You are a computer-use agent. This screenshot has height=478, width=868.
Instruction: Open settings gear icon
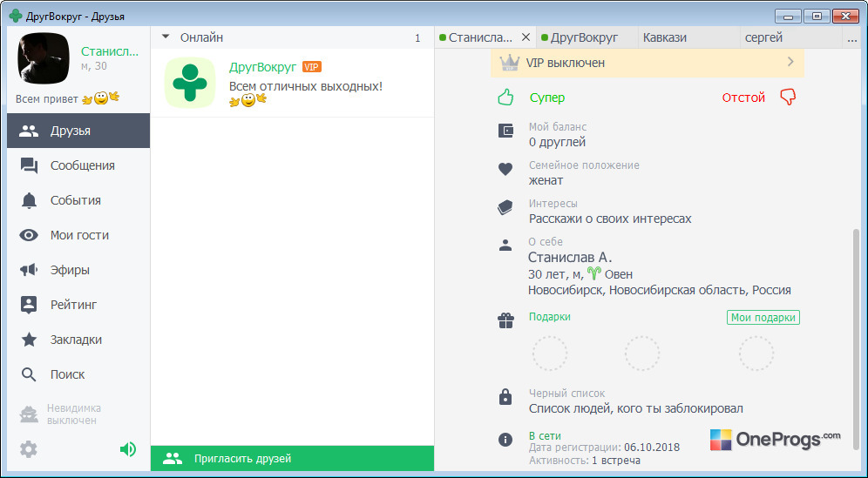tap(28, 448)
